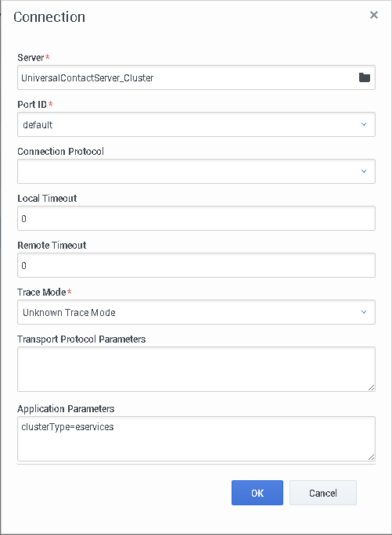Grab the Application Parameters resize handle
The width and height of the screenshot is (392, 535).
pos(371,458)
